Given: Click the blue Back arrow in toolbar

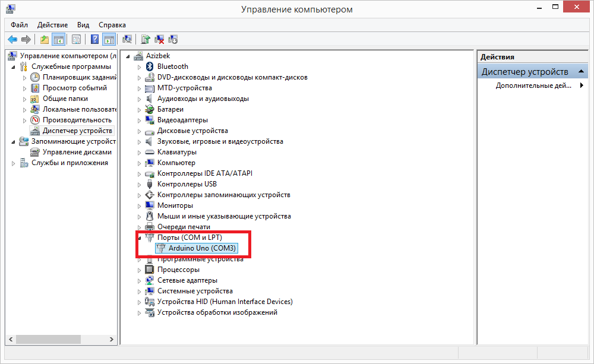Looking at the screenshot, I should tap(12, 39).
